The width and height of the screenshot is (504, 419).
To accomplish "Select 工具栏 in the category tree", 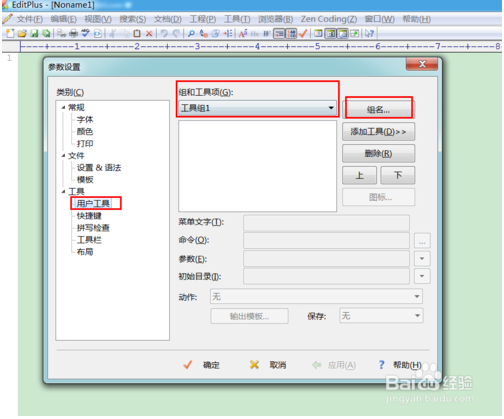I will tap(89, 240).
